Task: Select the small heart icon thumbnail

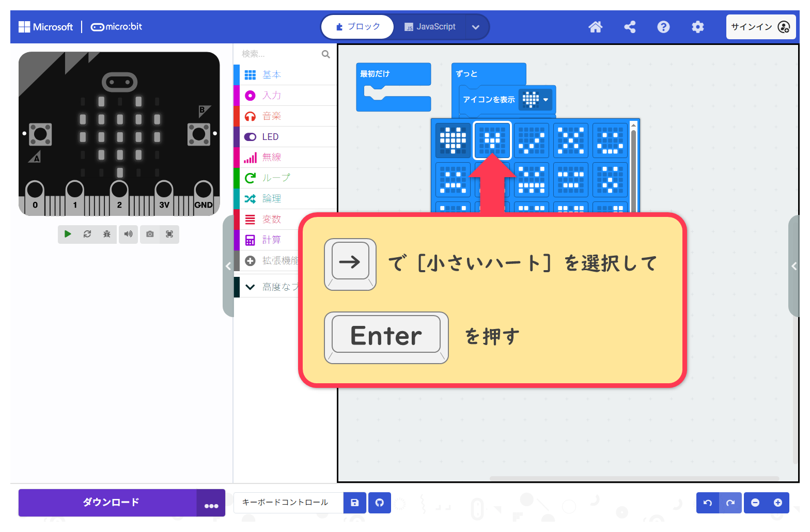Action: (492, 140)
